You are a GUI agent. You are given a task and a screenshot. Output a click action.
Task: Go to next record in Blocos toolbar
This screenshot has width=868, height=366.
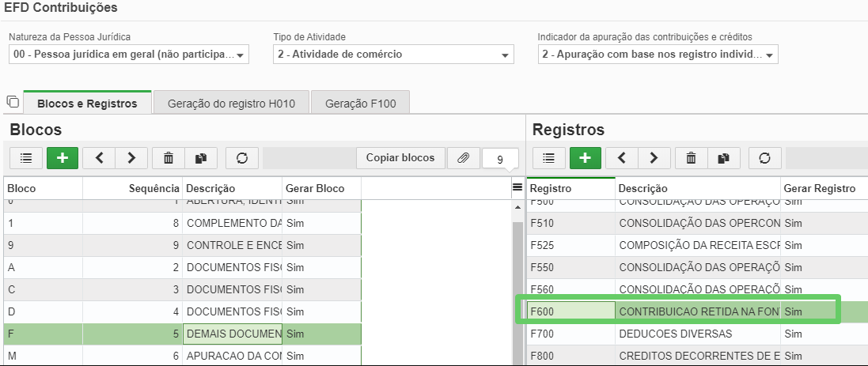tap(131, 158)
